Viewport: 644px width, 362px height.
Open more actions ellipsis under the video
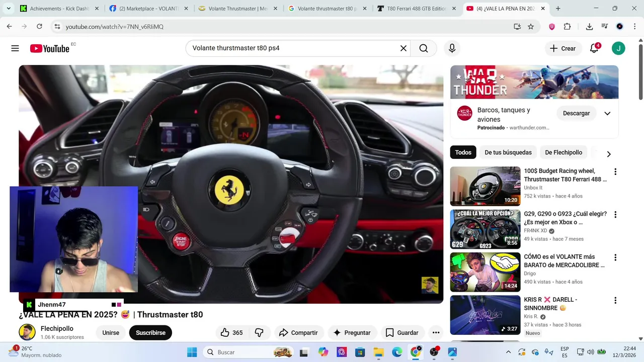pyautogui.click(x=436, y=332)
